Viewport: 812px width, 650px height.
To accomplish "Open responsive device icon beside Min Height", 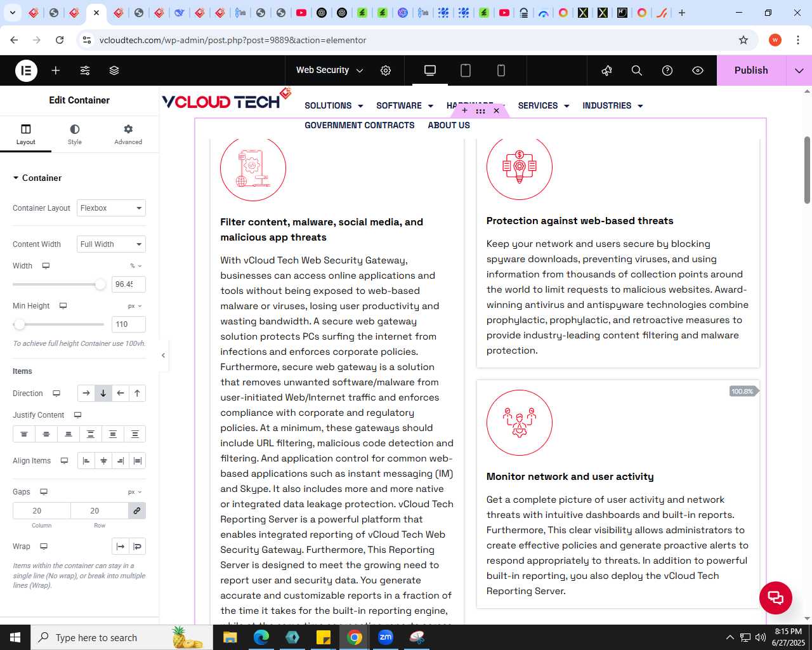I will click(63, 306).
